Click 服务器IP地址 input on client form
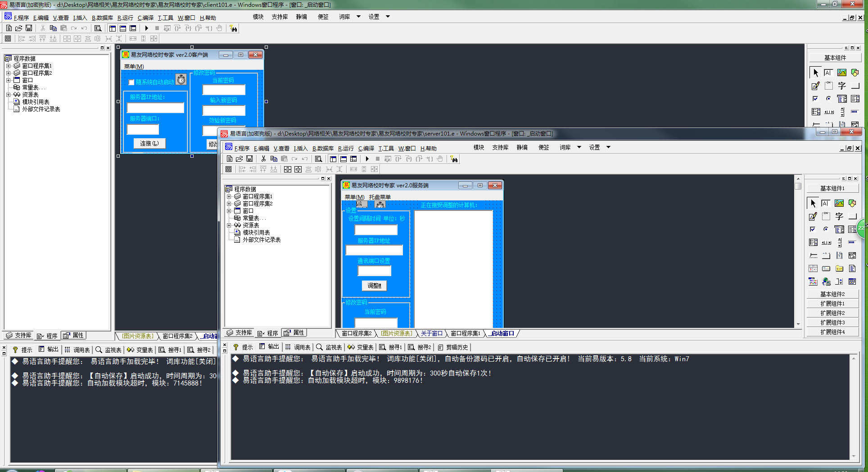The width and height of the screenshot is (868, 472). click(x=155, y=108)
